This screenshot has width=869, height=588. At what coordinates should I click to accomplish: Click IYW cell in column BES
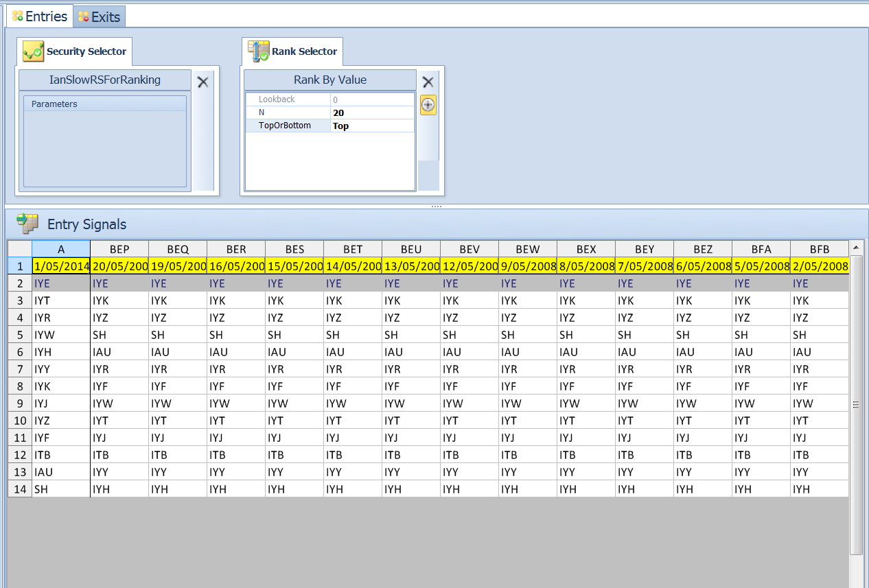294,403
